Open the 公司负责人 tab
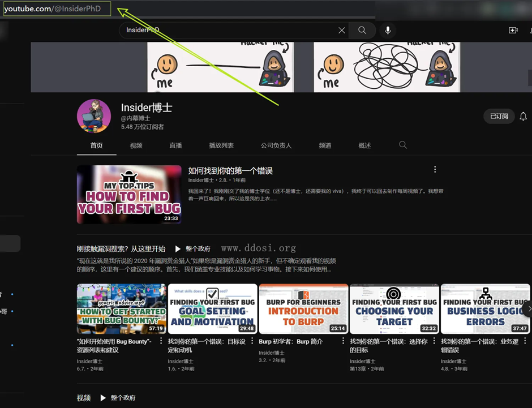This screenshot has height=408, width=532. 276,145
